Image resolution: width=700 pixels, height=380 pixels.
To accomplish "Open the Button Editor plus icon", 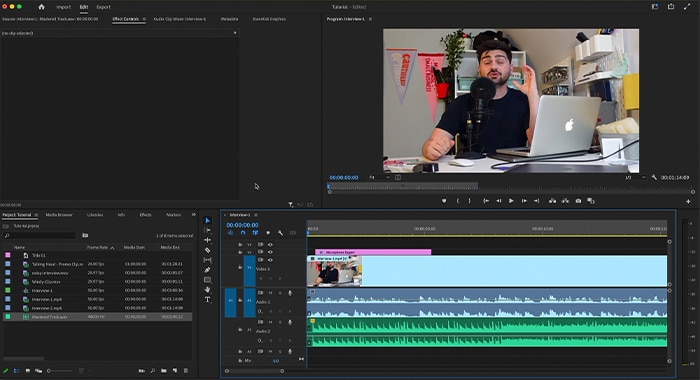I will coord(688,201).
